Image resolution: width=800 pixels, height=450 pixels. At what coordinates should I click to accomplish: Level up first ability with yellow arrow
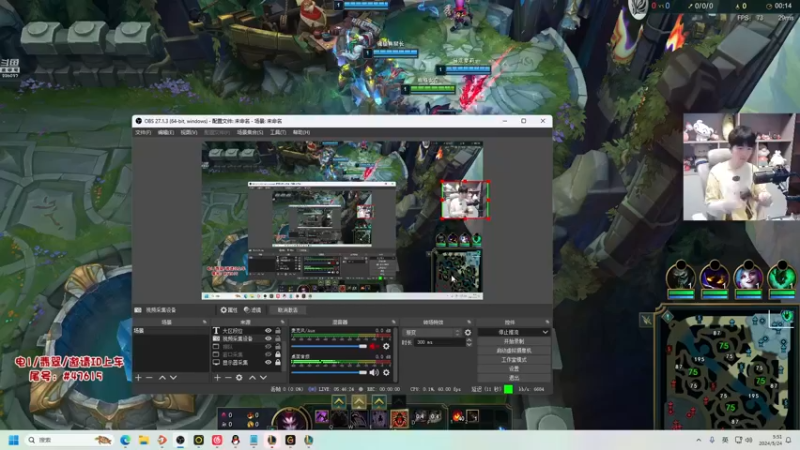point(339,402)
